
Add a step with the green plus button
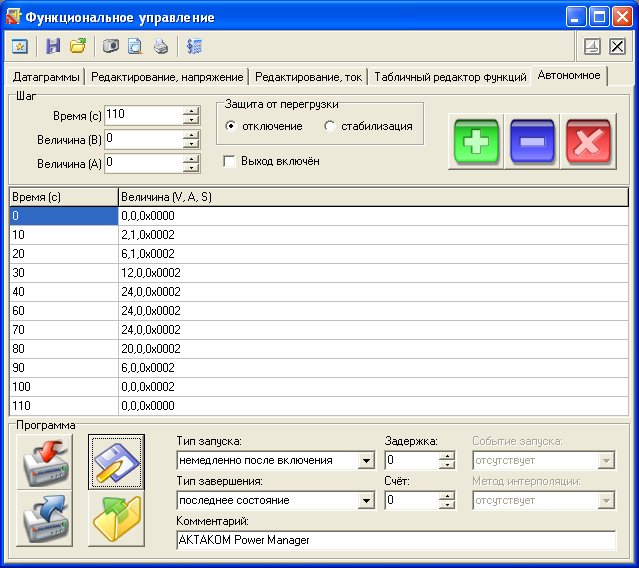(x=476, y=141)
